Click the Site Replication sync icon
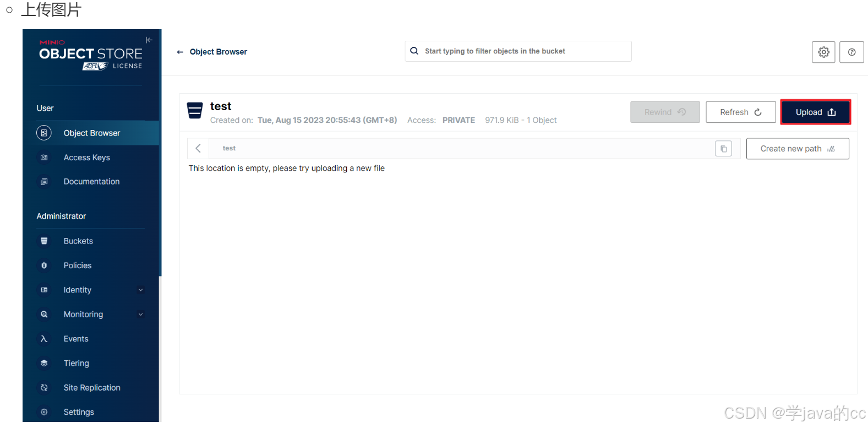Image resolution: width=868 pixels, height=428 pixels. pyautogui.click(x=44, y=388)
